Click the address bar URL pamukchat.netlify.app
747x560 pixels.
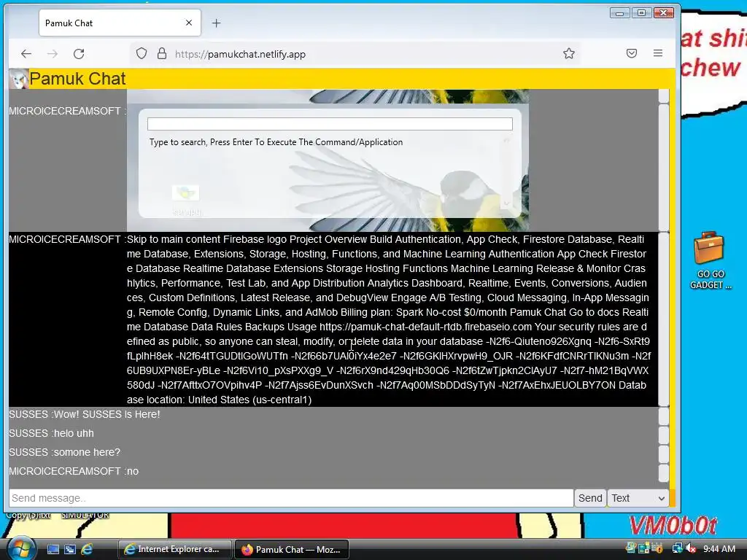[240, 54]
